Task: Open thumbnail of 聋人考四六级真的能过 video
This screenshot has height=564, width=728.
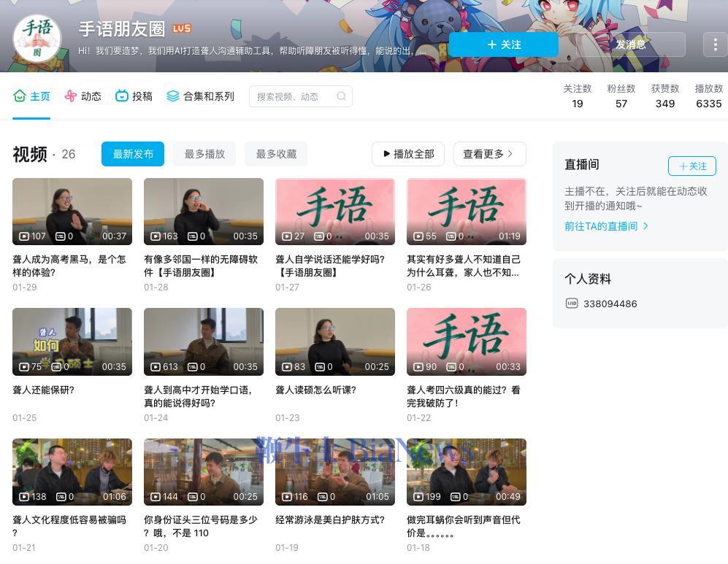Action: (x=466, y=342)
